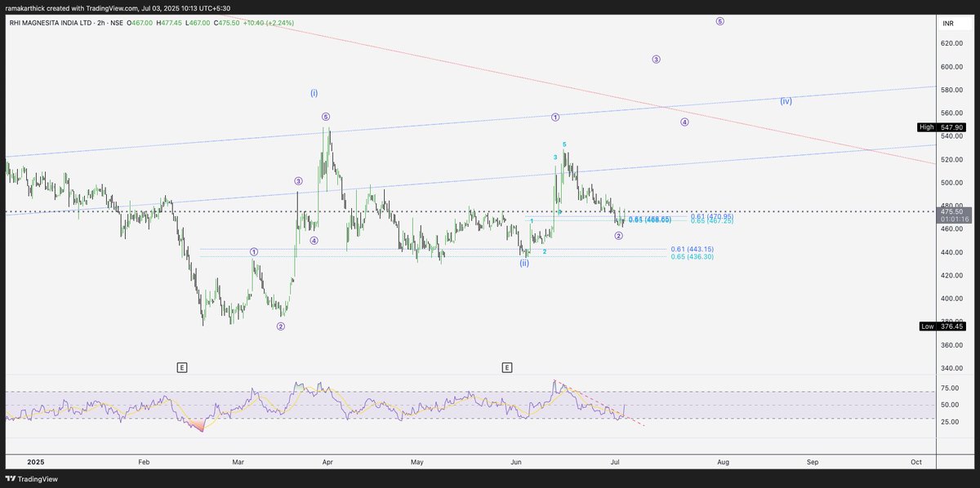Click the C475.50 close value
The image size is (980, 488).
tap(226, 23)
